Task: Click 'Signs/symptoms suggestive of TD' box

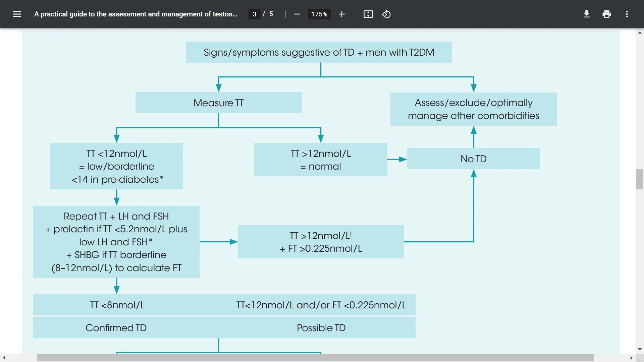Action: click(x=319, y=52)
